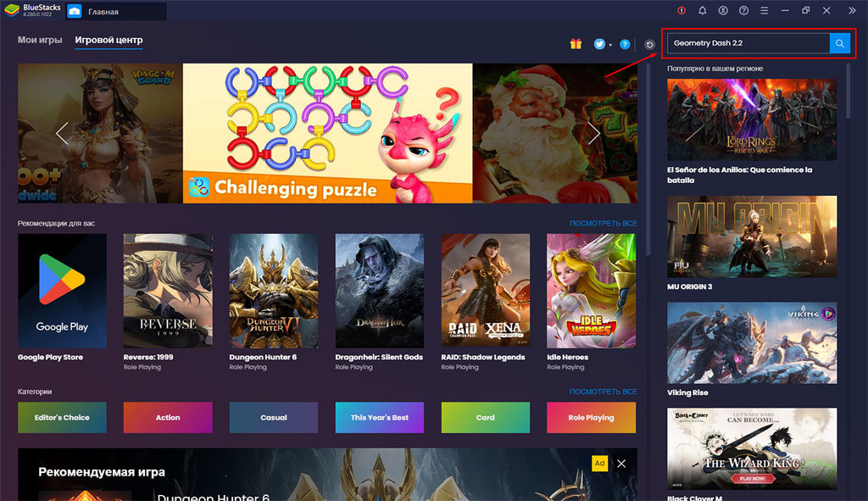Open the user account icon
This screenshot has height=501, width=868.
point(723,10)
